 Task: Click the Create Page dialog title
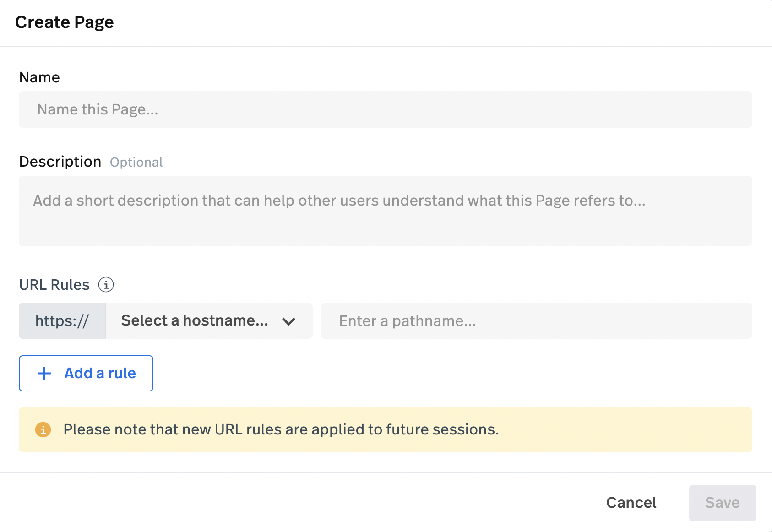click(x=65, y=22)
